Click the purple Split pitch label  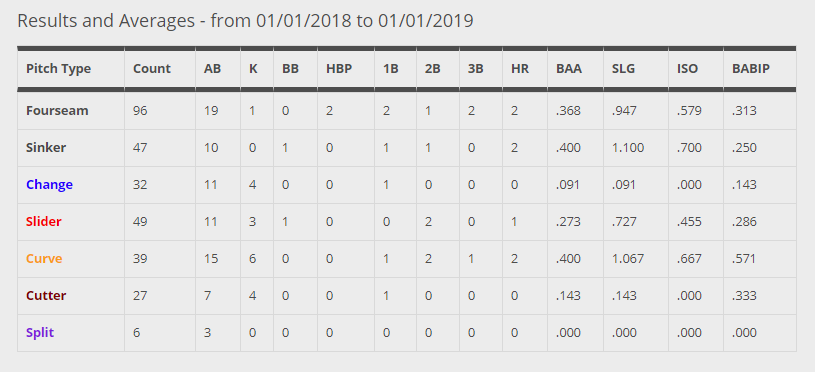coord(40,333)
